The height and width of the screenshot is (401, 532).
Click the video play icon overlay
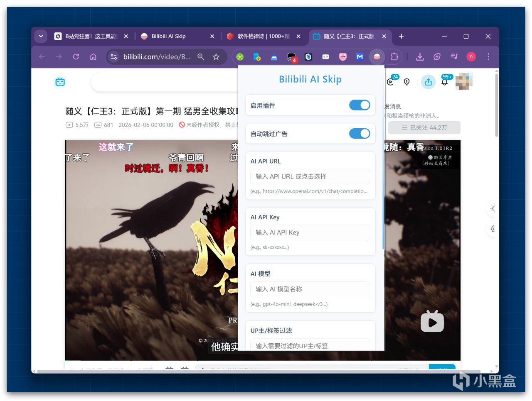click(432, 321)
